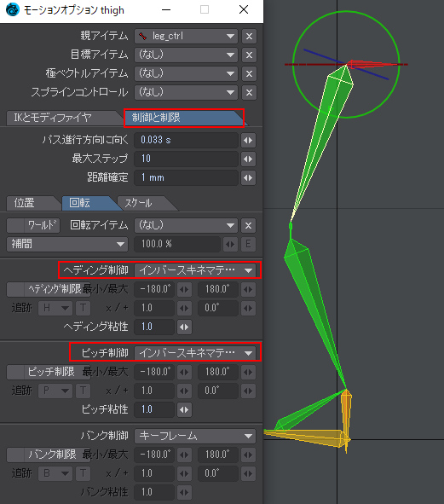Clear the 親アイテム parent item selection
This screenshot has width=444, height=504.
pos(249,37)
